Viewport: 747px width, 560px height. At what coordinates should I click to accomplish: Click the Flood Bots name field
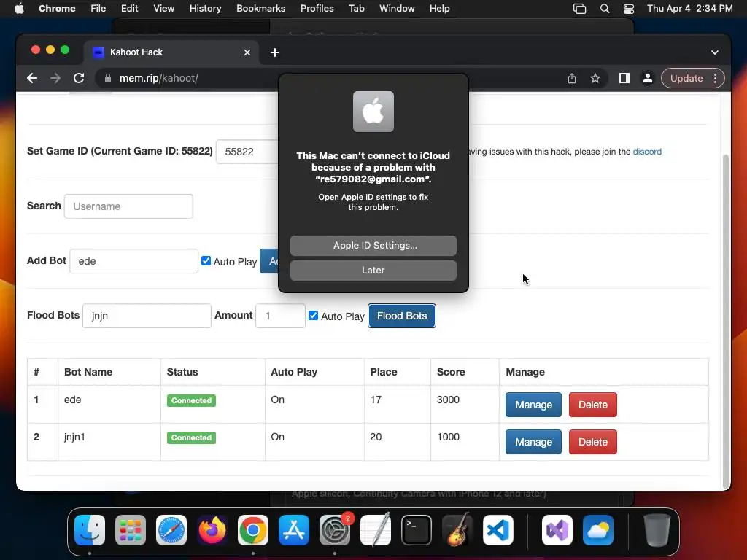[147, 316]
